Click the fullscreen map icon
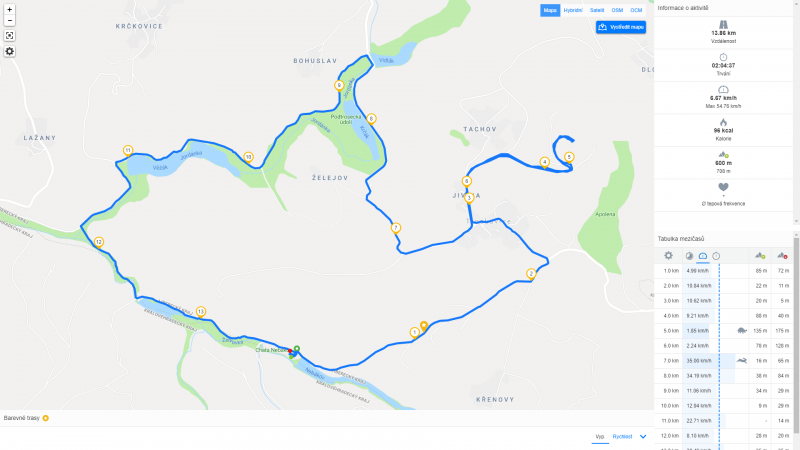The width and height of the screenshot is (800, 450). 9,36
